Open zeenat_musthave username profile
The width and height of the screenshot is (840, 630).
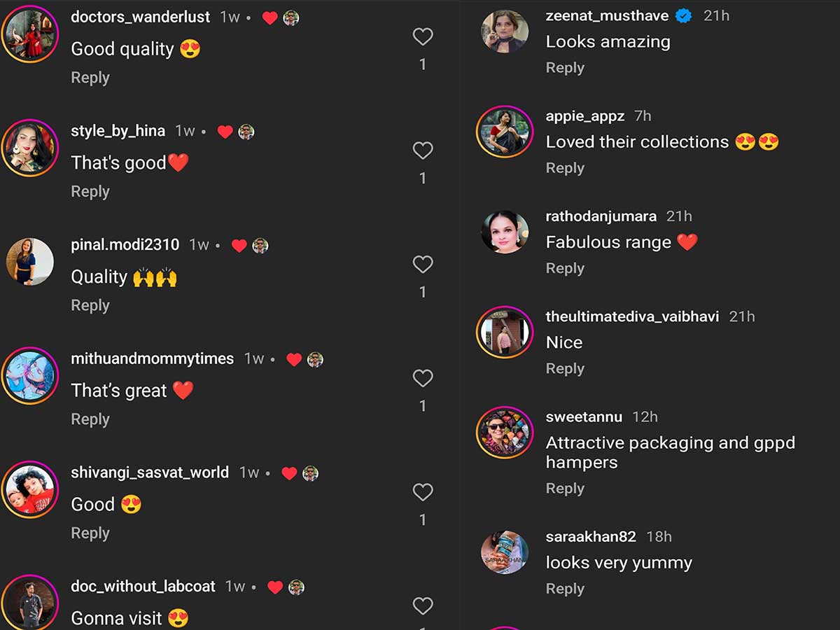(607, 15)
